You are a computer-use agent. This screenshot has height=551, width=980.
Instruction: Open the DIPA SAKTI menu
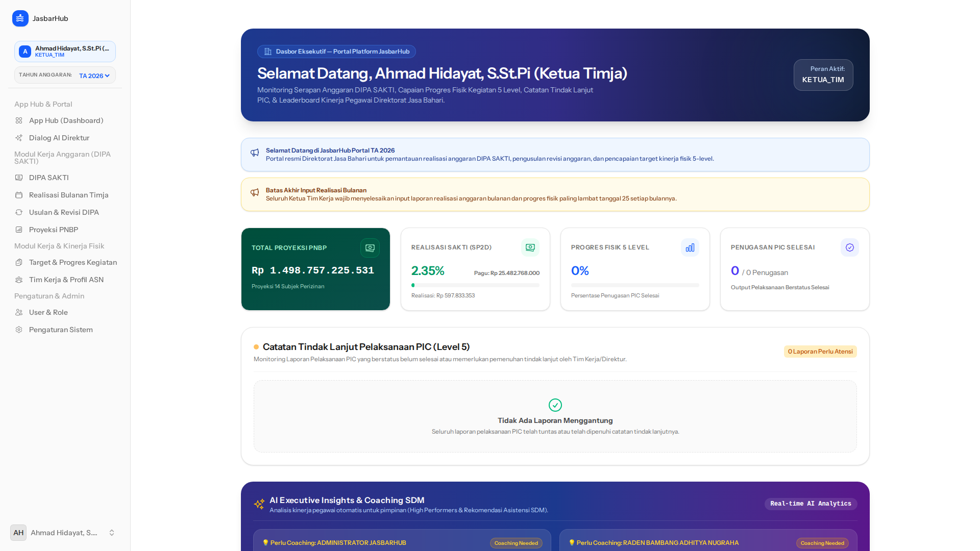pos(65,178)
